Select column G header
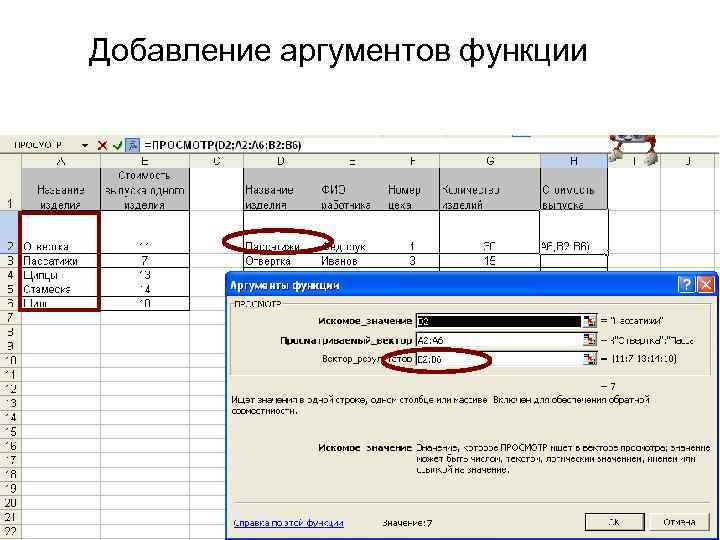Screen dimensions: 720x540 coord(490,161)
